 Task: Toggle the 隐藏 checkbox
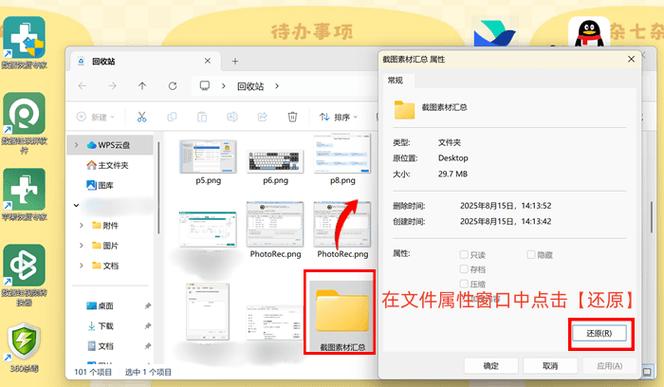531,254
